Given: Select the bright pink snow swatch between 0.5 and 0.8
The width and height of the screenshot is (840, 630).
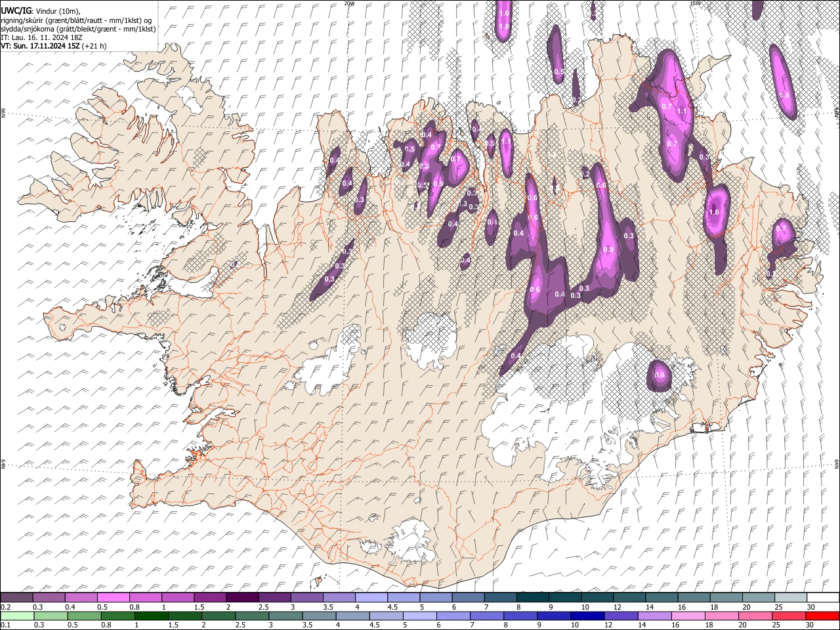Looking at the screenshot, I should [114, 597].
